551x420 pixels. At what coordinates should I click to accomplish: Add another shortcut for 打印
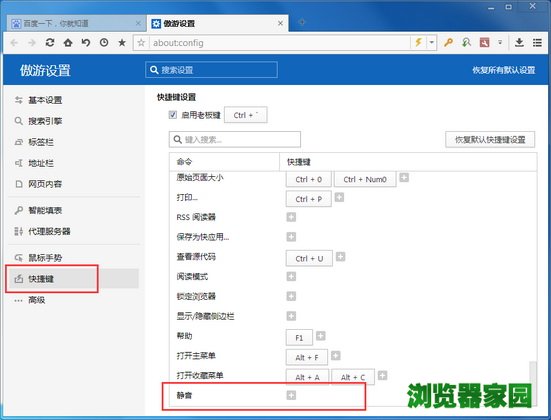(x=339, y=197)
